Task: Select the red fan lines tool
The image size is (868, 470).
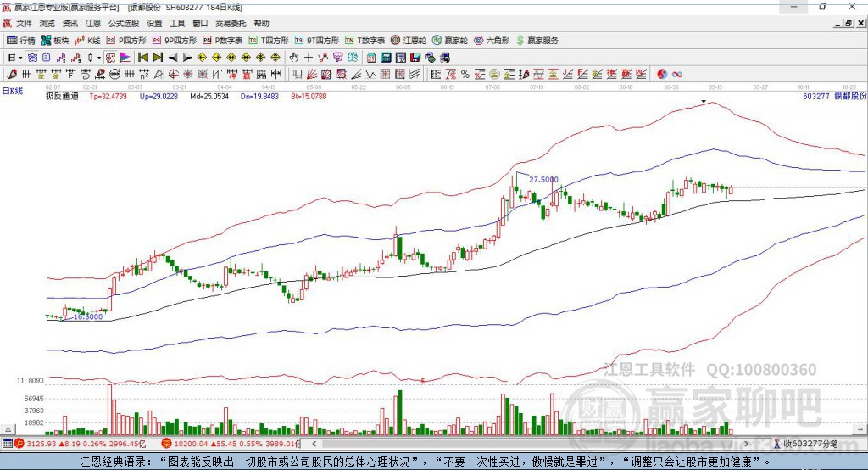Action: click(x=312, y=74)
